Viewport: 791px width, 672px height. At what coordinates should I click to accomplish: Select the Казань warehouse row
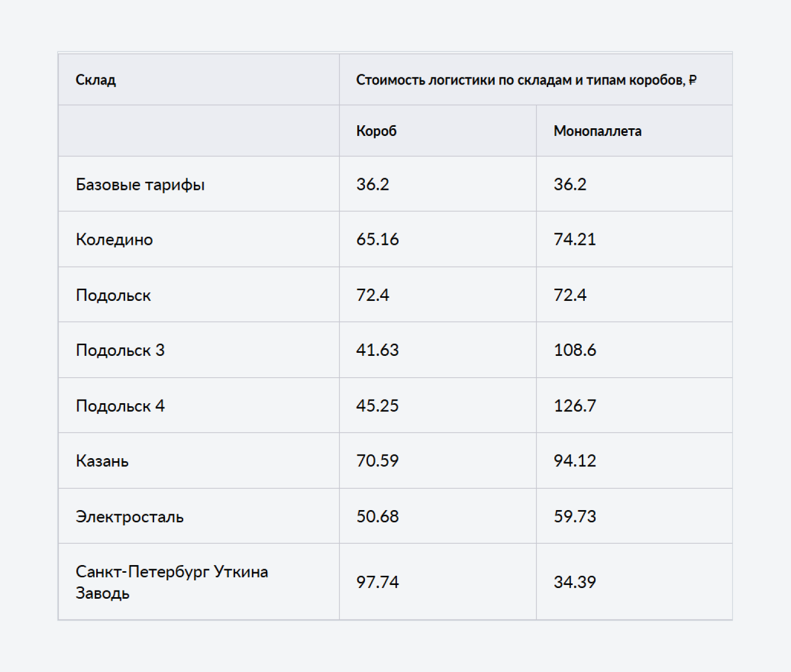(x=395, y=461)
